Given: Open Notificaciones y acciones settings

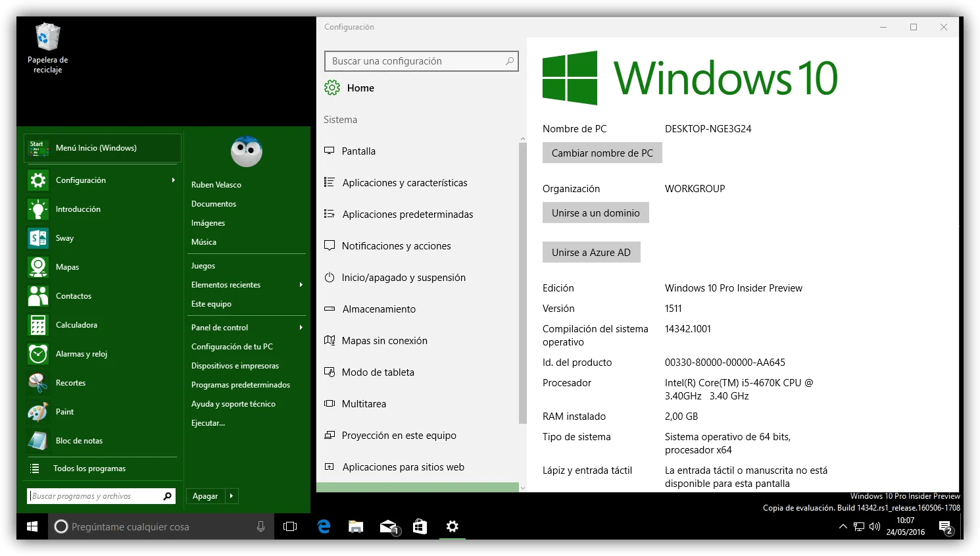Looking at the screenshot, I should pos(396,245).
